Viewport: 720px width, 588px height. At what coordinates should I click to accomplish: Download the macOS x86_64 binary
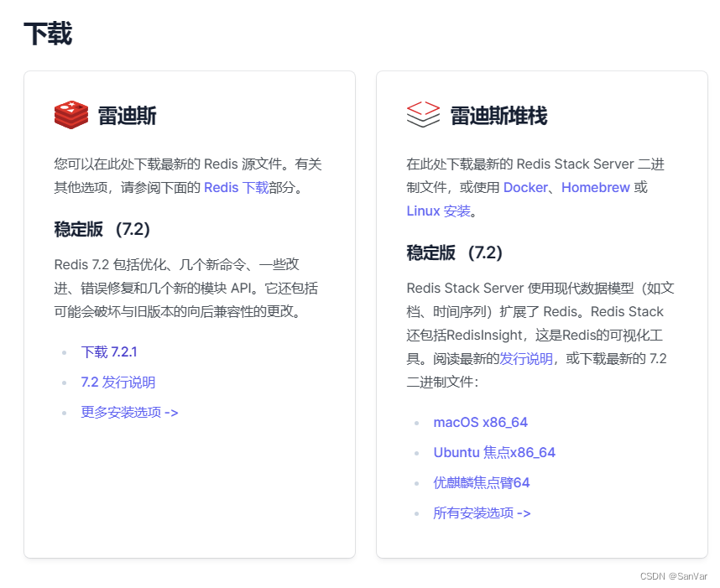coord(480,422)
